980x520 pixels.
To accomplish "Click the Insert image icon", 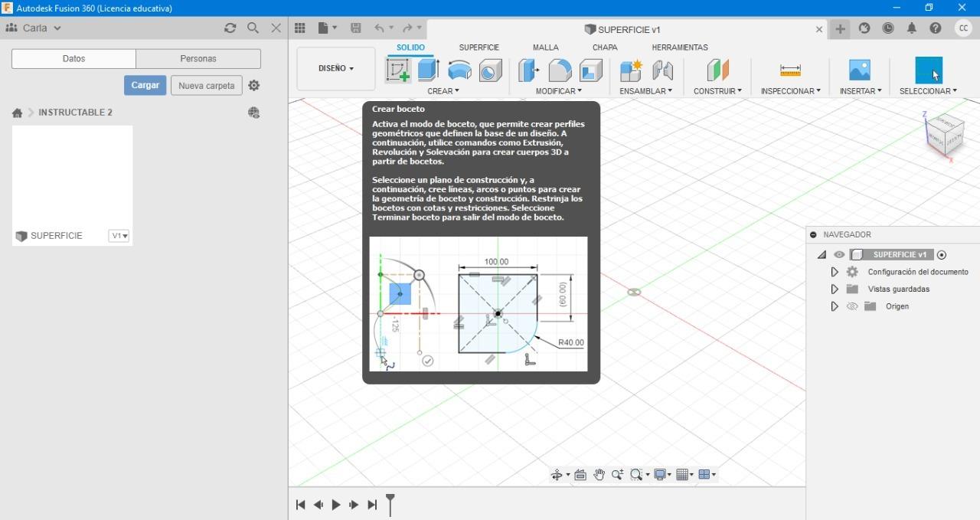I will (860, 70).
